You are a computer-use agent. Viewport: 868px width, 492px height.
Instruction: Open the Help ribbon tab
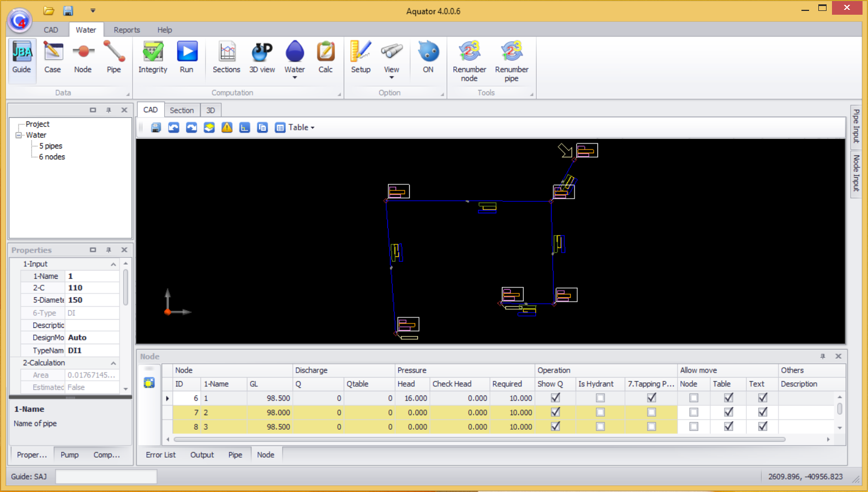coord(165,30)
